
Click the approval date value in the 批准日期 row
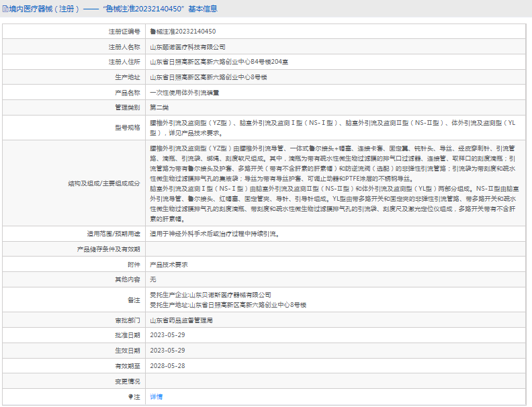pyautogui.click(x=168, y=335)
